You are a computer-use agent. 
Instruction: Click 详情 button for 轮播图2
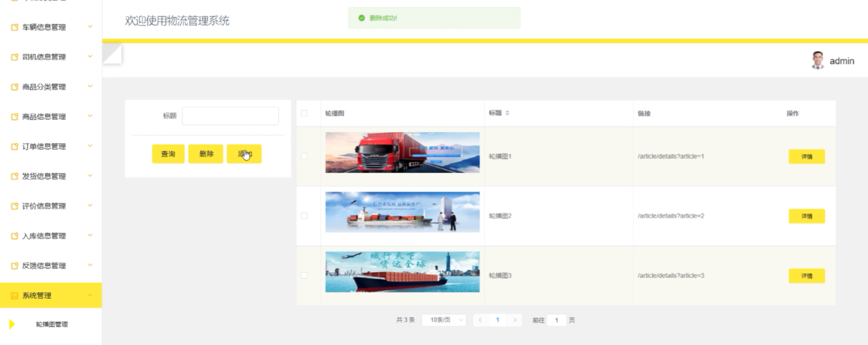point(806,216)
